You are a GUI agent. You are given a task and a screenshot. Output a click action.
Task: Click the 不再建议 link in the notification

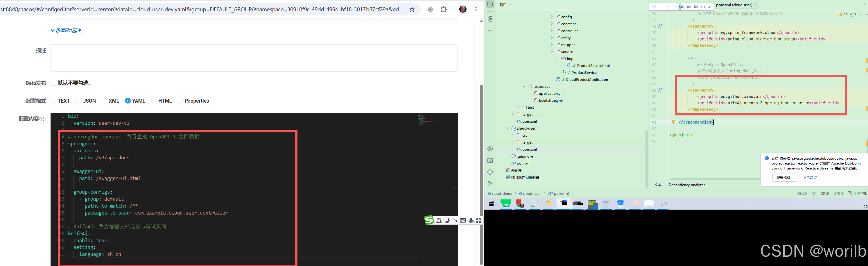[x=810, y=178]
